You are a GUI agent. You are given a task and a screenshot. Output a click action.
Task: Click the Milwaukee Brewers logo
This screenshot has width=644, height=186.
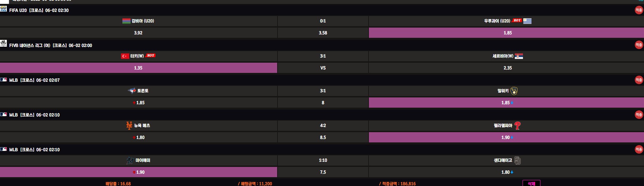pyautogui.click(x=514, y=91)
